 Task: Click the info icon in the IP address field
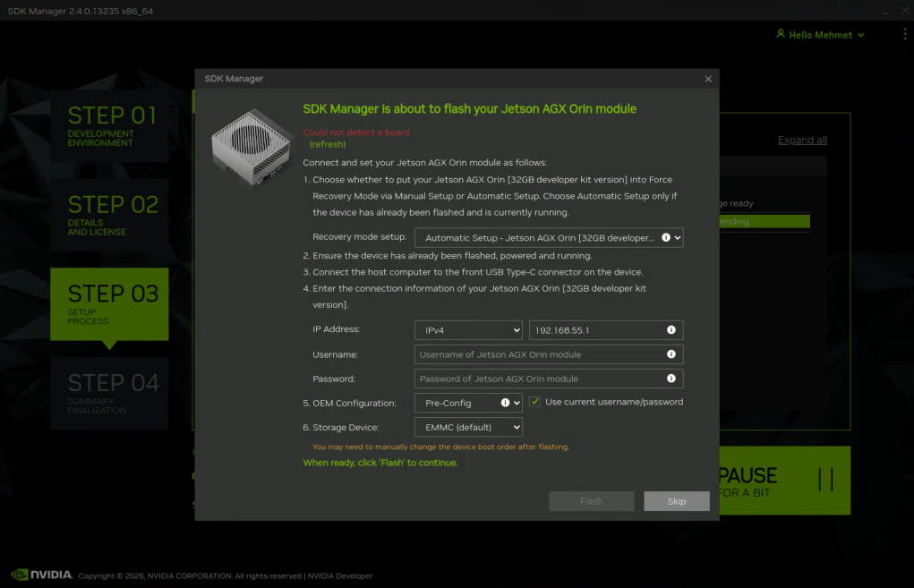point(672,329)
